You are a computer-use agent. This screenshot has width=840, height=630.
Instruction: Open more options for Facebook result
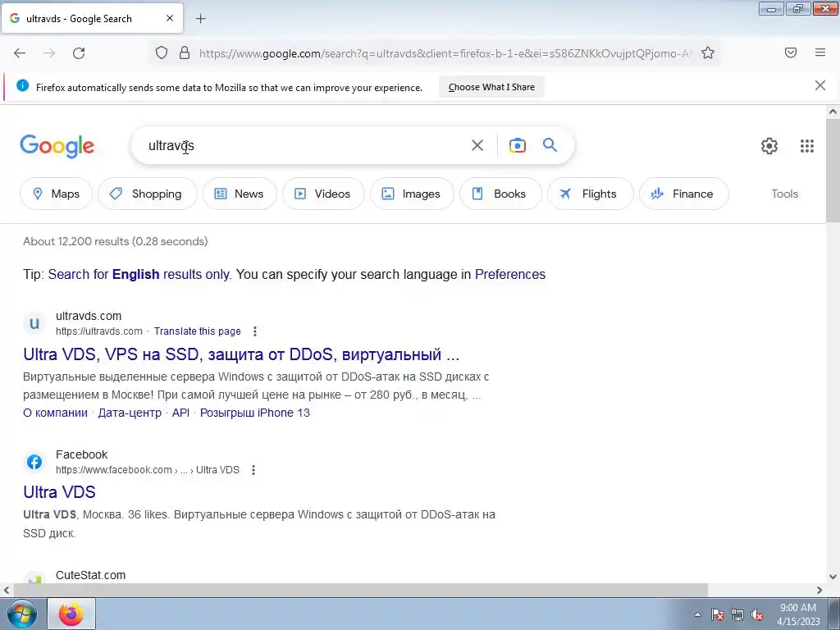pyautogui.click(x=253, y=470)
